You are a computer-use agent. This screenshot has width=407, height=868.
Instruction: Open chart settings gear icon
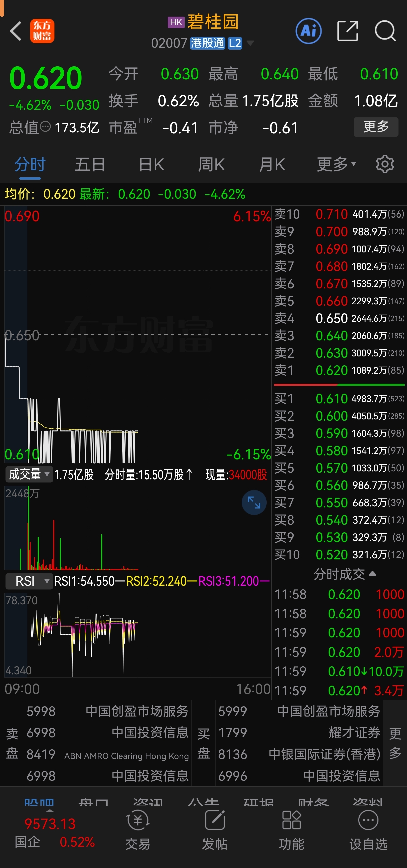385,164
